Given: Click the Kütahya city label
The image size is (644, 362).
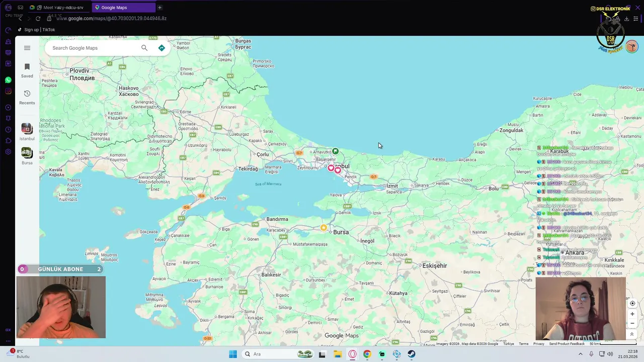Looking at the screenshot, I should [398, 293].
